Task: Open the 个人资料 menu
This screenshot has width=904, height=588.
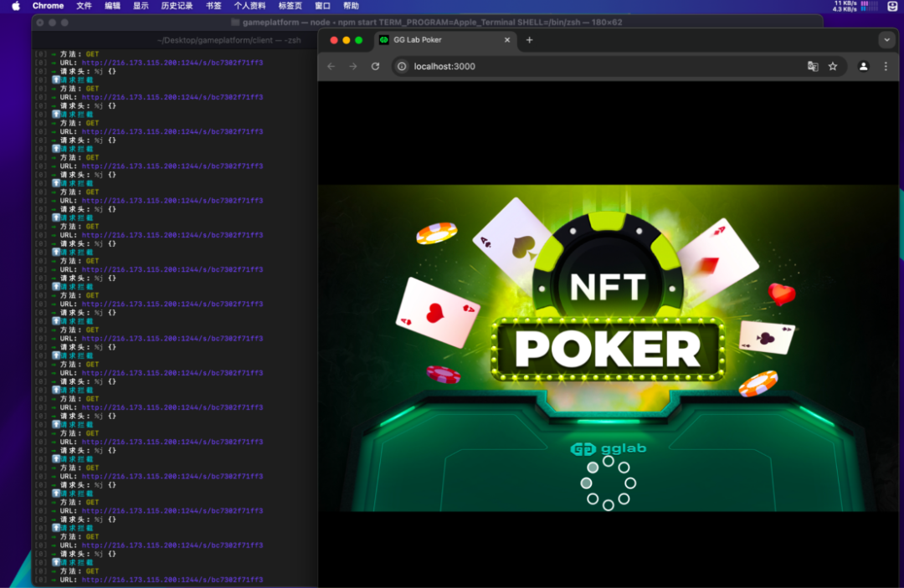Action: coord(249,6)
